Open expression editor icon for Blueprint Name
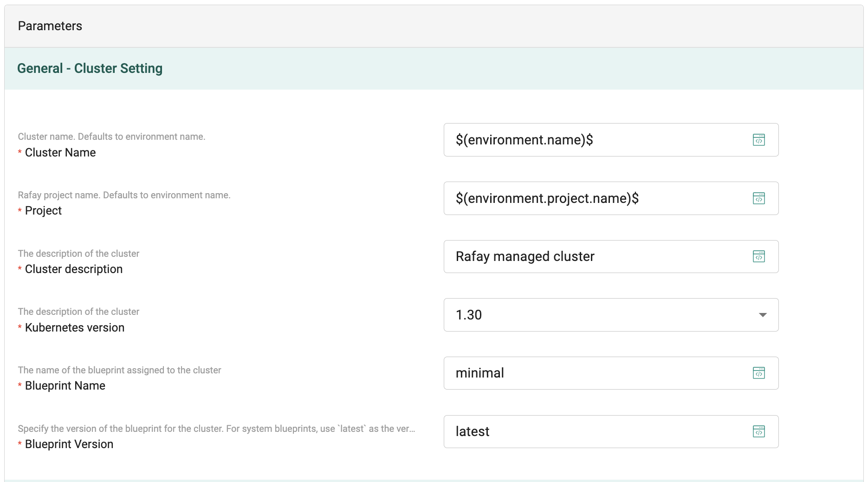This screenshot has height=482, width=868. (x=759, y=373)
